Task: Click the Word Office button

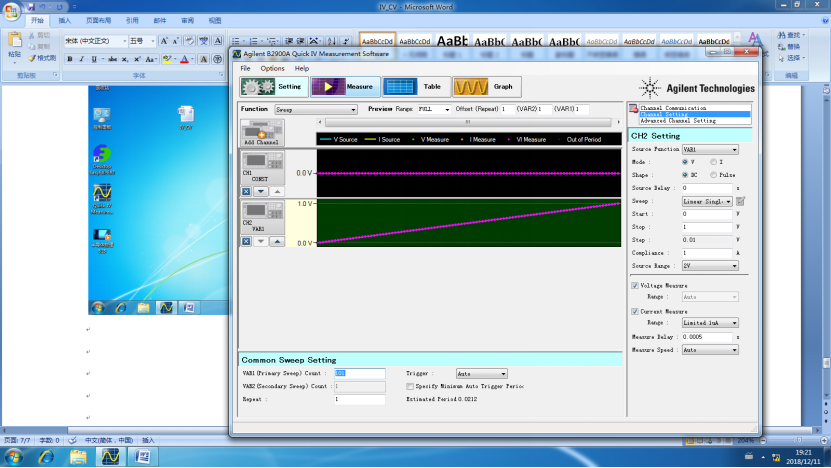Action: [12, 11]
